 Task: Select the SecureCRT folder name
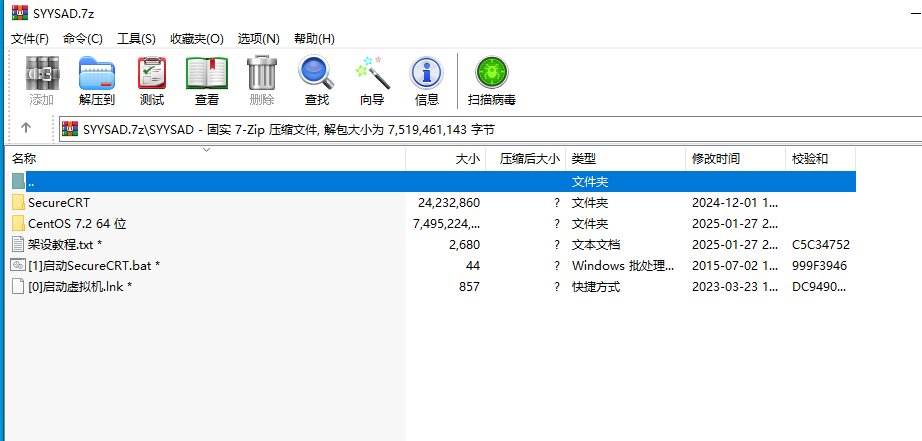pos(59,203)
